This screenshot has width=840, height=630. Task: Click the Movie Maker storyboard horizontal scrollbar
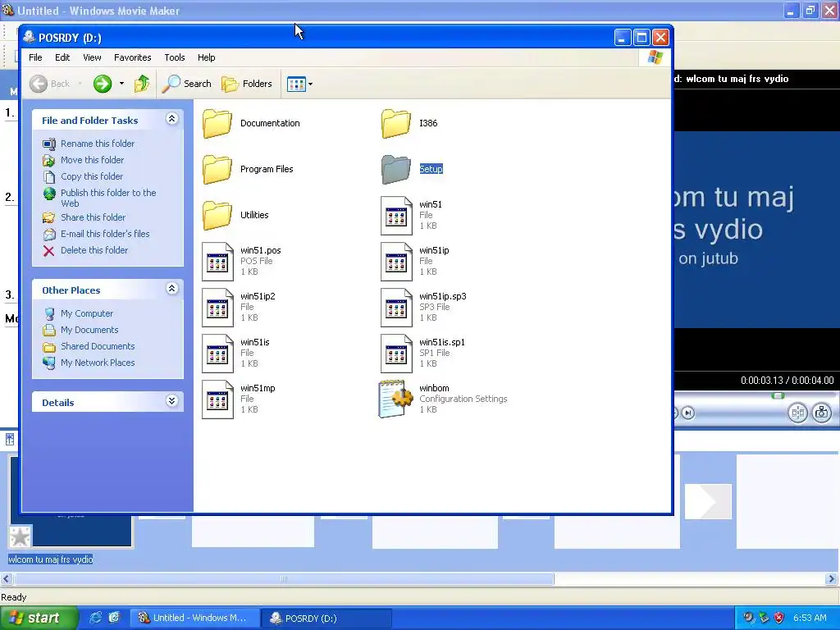coord(284,578)
